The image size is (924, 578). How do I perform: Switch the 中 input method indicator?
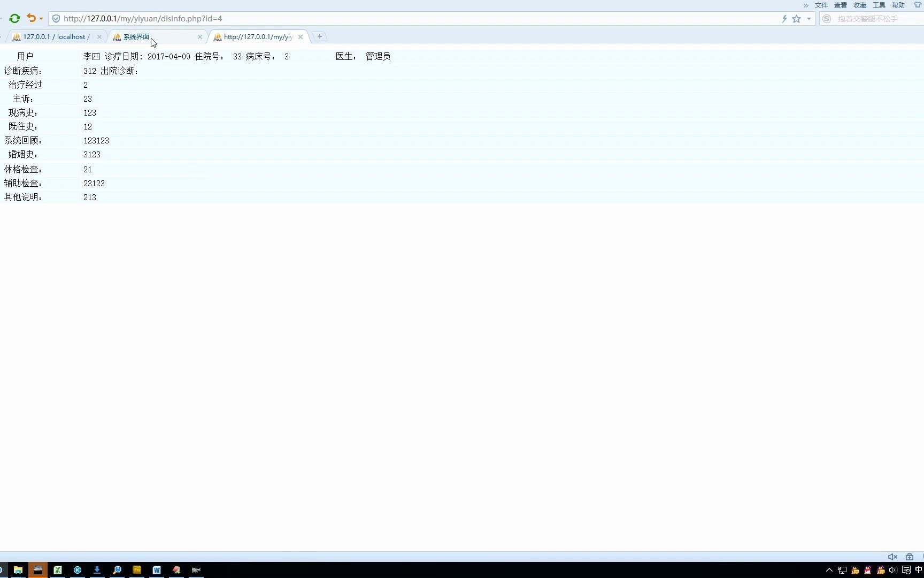(x=919, y=570)
